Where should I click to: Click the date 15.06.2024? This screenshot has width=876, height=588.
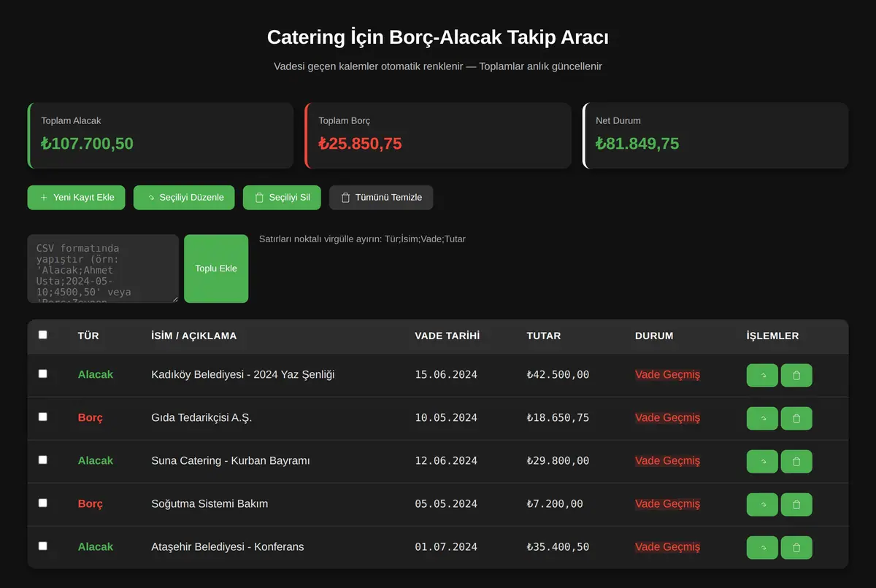click(446, 375)
